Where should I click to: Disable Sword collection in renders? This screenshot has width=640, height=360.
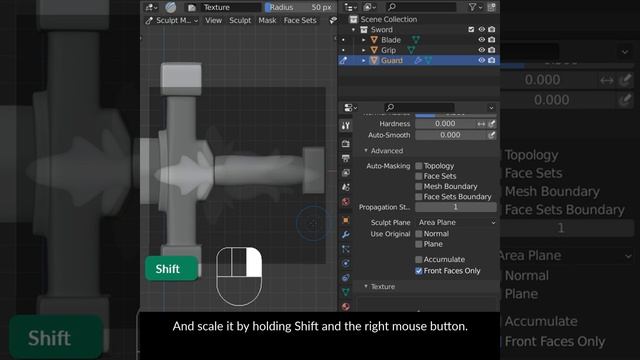click(491, 29)
